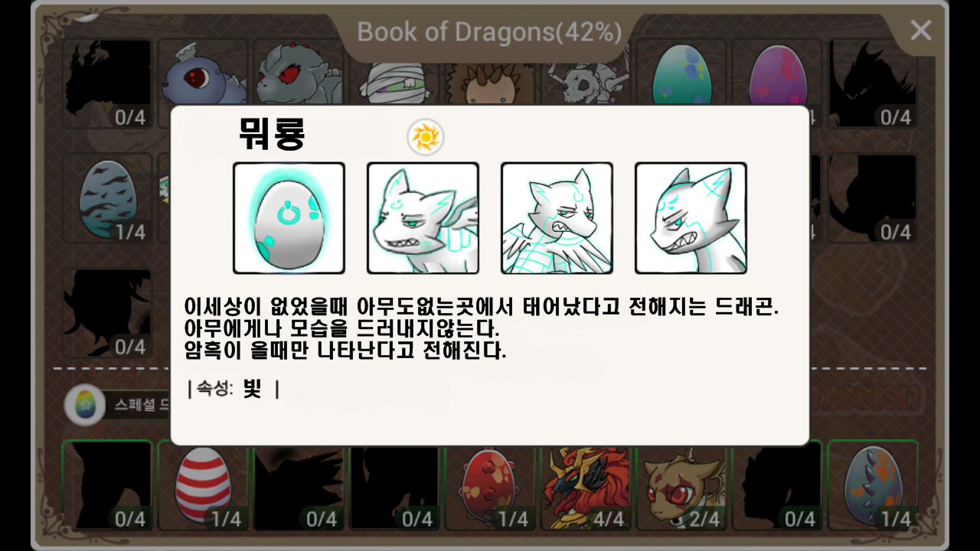Open the striped teal egg 1/4 entry
Screen dimensions: 980x551
107,199
